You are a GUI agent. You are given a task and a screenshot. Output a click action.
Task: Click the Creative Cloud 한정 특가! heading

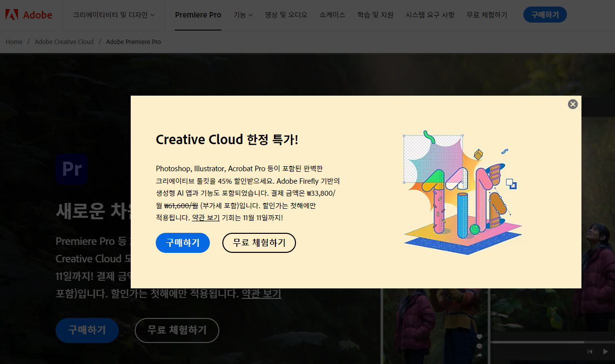tap(227, 139)
